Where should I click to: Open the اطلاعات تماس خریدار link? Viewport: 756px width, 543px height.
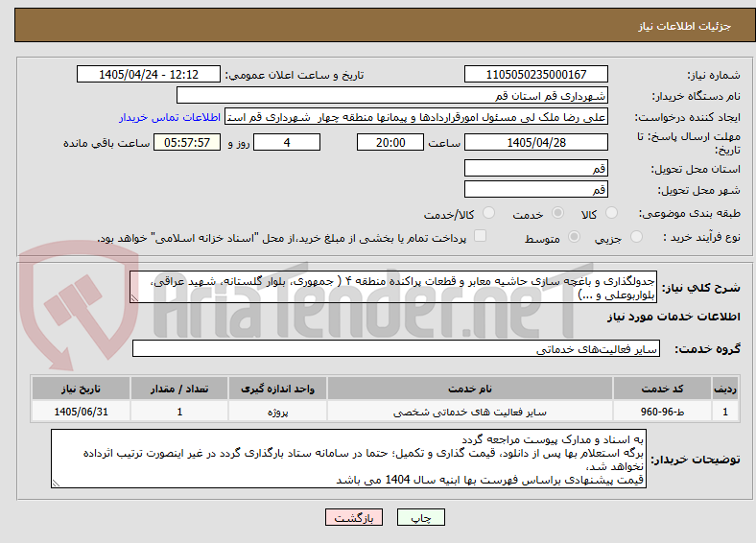point(170,117)
